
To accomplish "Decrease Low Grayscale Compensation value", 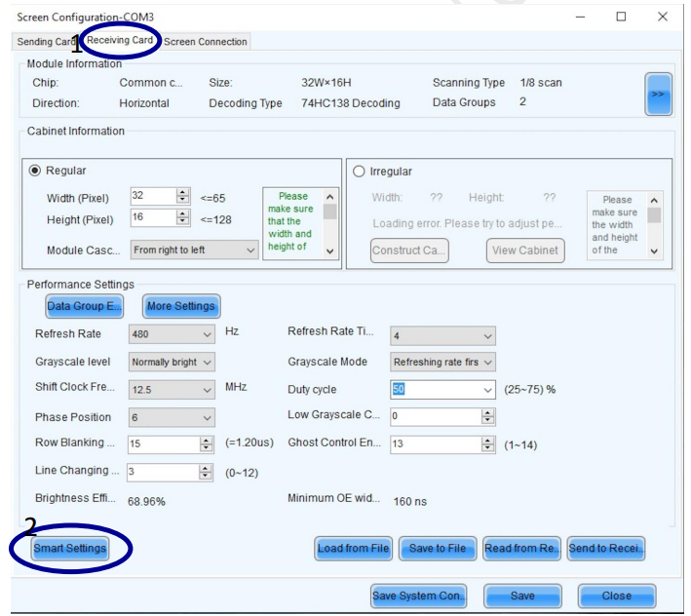I will pyautogui.click(x=487, y=420).
